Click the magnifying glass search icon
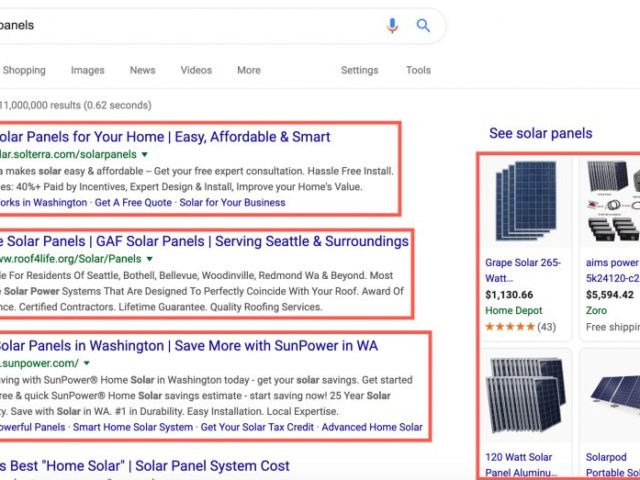 click(x=424, y=26)
